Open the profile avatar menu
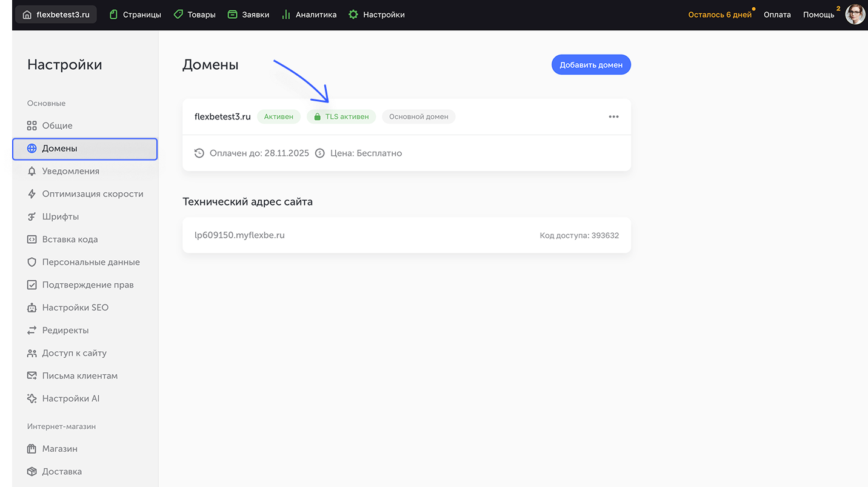The width and height of the screenshot is (868, 487). [855, 13]
